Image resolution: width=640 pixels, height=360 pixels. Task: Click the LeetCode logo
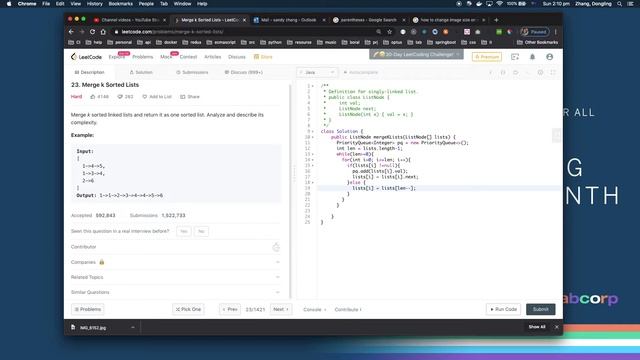[86, 57]
